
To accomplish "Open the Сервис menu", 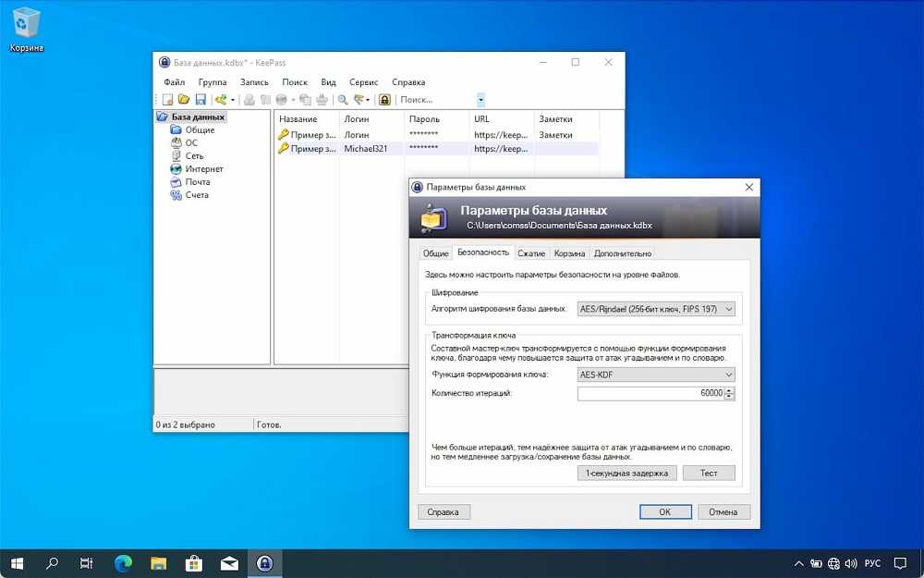I will (x=363, y=82).
